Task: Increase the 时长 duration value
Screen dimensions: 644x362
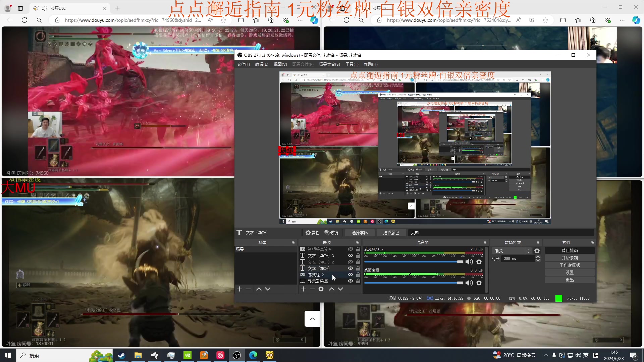Action: [x=538, y=257]
